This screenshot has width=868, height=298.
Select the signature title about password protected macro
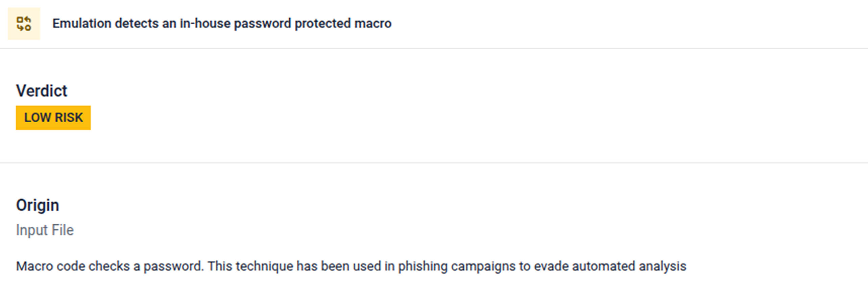click(x=221, y=24)
